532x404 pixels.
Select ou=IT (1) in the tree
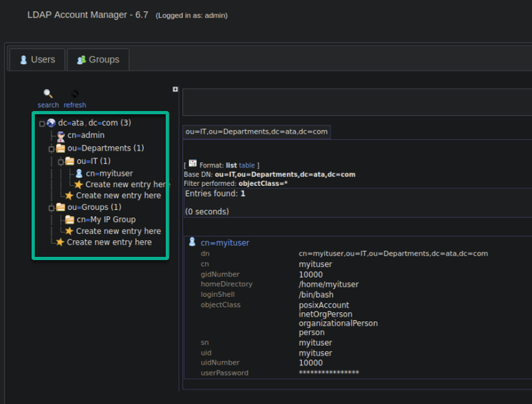pyautogui.click(x=94, y=161)
